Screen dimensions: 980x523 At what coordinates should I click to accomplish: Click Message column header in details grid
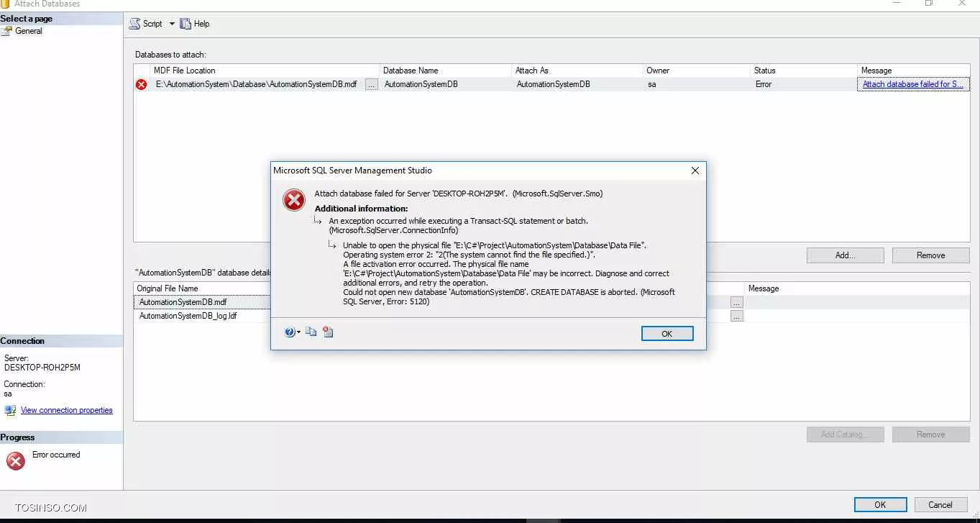point(857,288)
